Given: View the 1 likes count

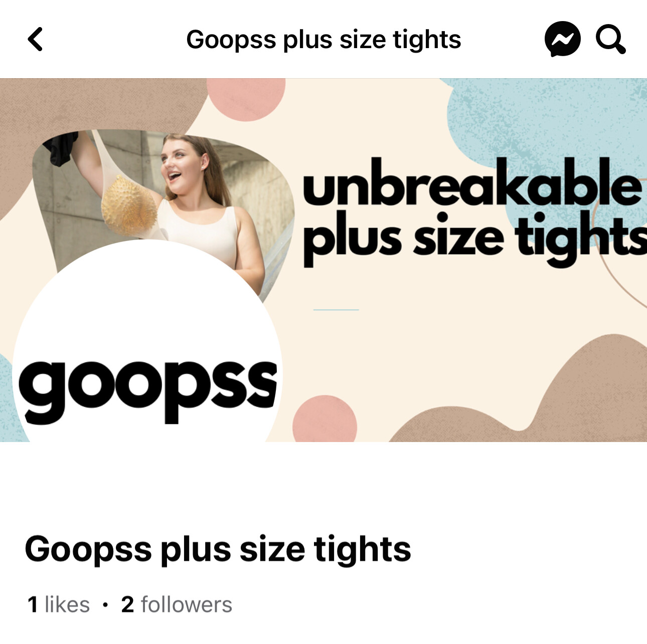Looking at the screenshot, I should coord(59,604).
